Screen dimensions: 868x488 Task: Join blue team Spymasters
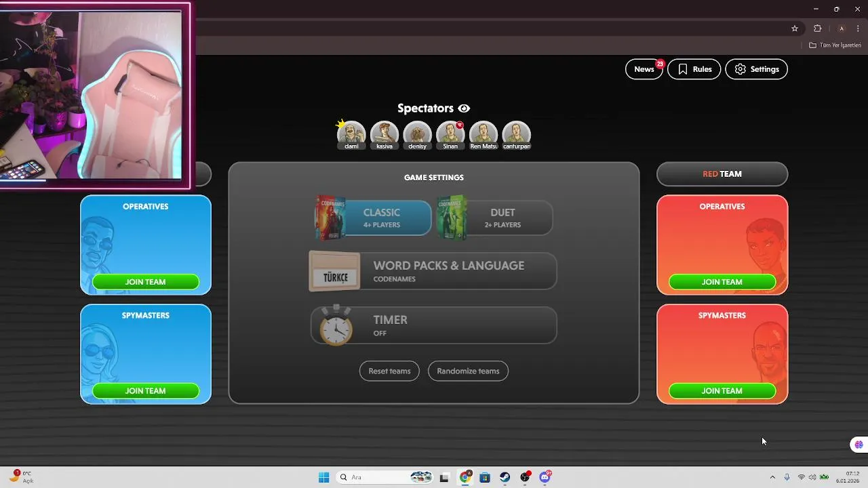(x=145, y=391)
